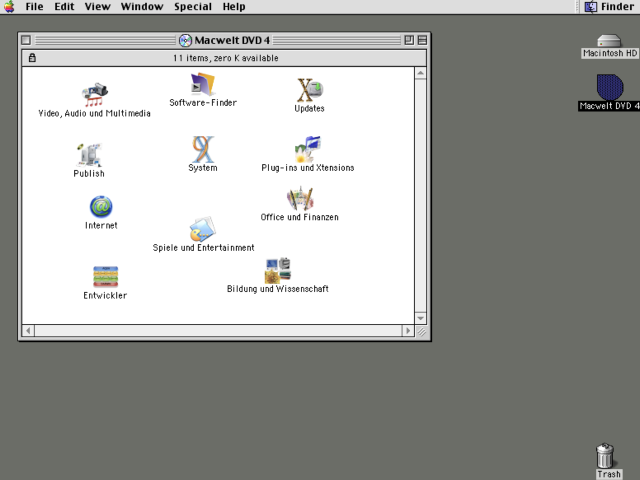The image size is (640, 480).
Task: Click the window zoom box
Action: [x=409, y=40]
